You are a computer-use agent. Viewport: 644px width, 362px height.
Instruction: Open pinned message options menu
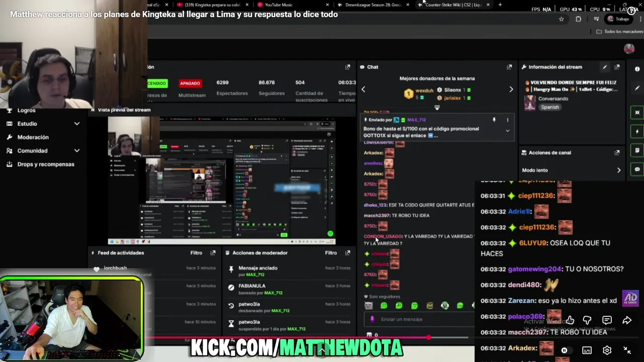click(507, 120)
